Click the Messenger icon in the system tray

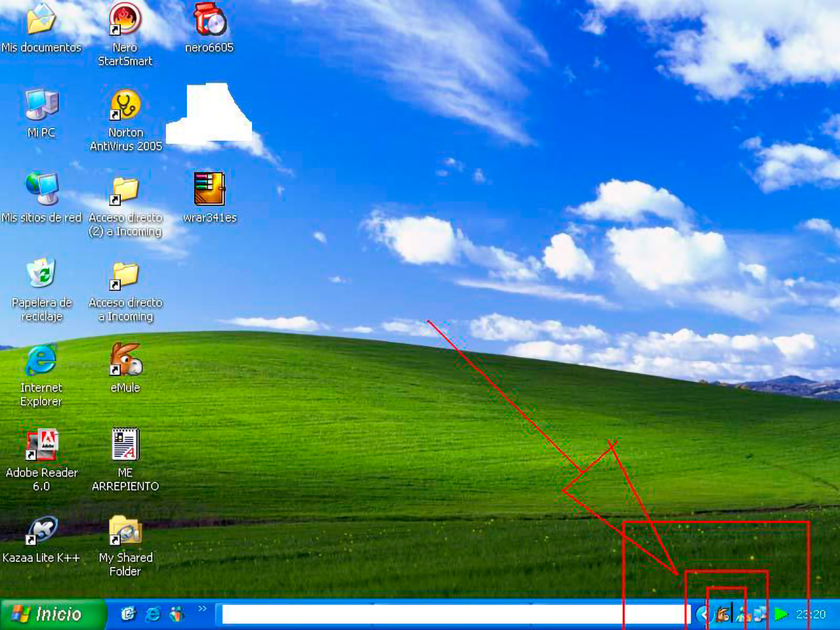click(744, 615)
